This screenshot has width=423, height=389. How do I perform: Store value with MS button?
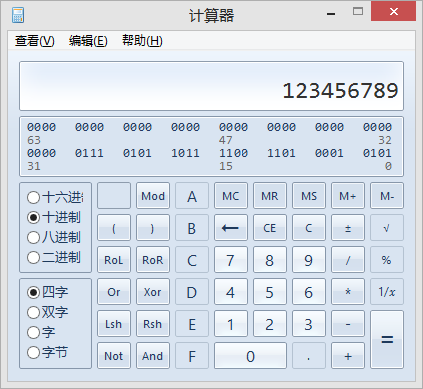pyautogui.click(x=309, y=196)
